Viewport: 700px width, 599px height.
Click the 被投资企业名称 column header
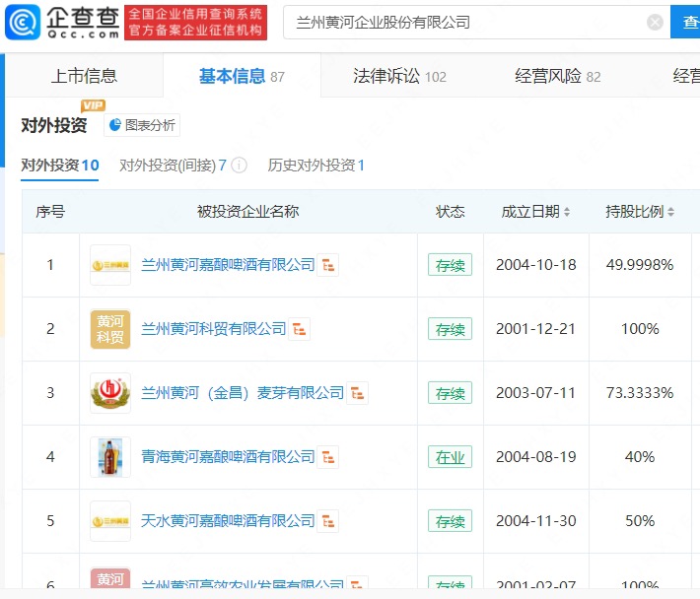[x=248, y=212]
